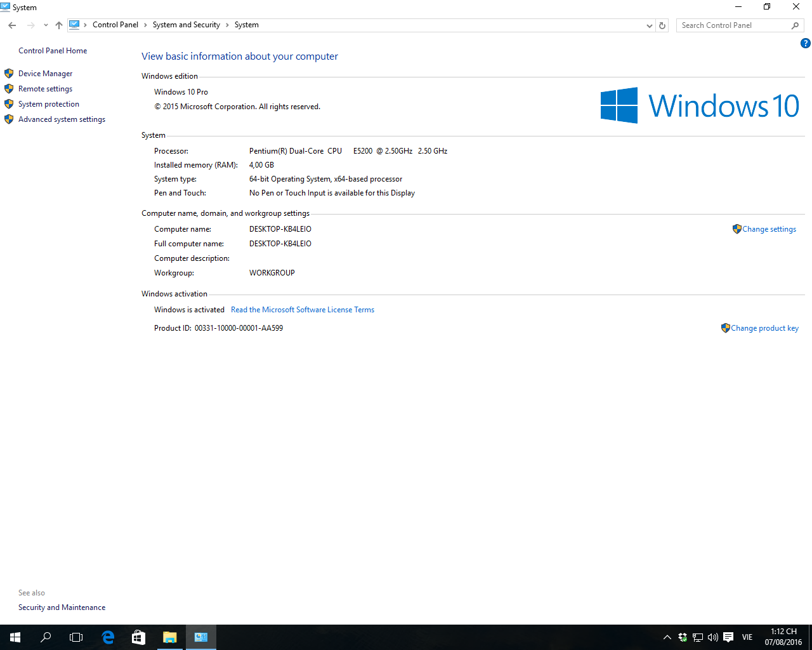Viewport: 812px width, 650px height.
Task: Launch the Windows Store taskbar icon
Action: [138, 637]
